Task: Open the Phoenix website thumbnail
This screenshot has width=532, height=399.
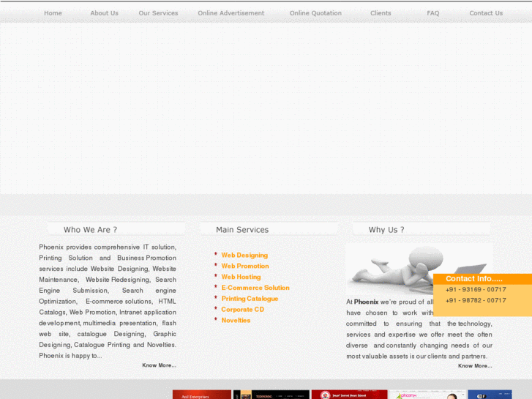Action: coord(427,395)
